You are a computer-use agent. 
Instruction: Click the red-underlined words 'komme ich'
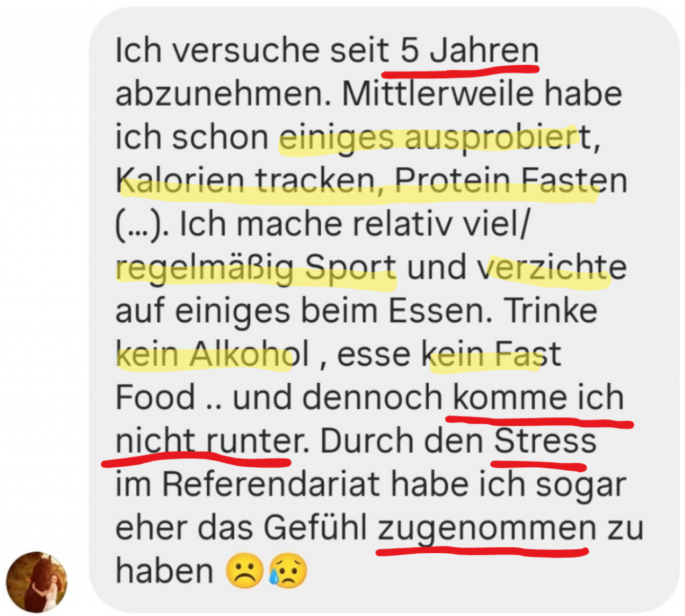(x=539, y=398)
